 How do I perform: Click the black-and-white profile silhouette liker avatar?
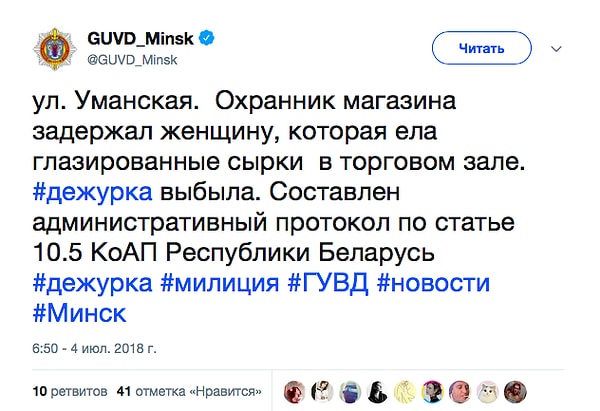point(378,391)
